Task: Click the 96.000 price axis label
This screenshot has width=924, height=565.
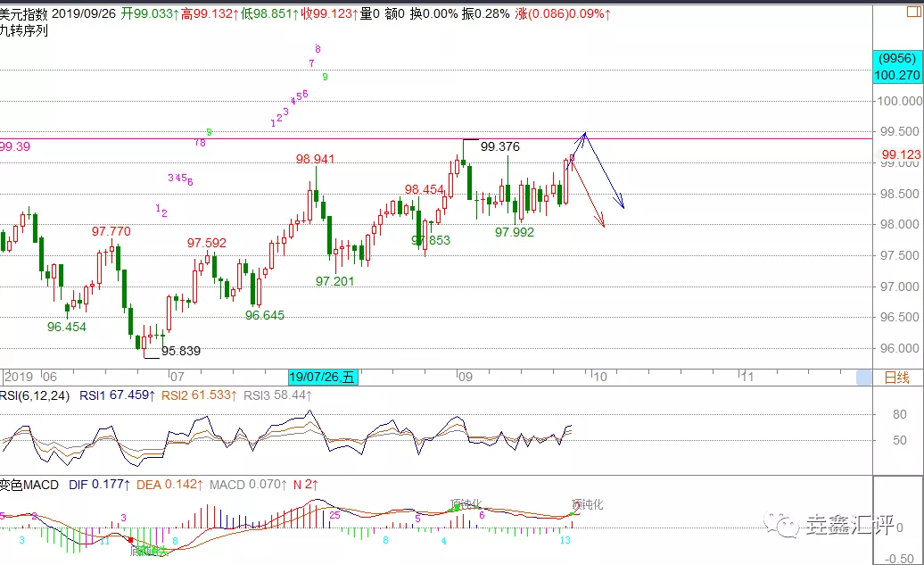Action: pos(900,348)
